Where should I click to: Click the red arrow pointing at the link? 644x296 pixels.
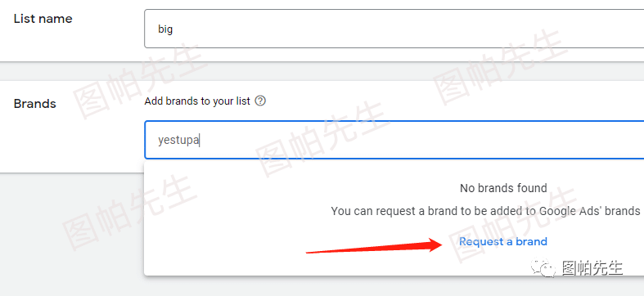[374, 246]
